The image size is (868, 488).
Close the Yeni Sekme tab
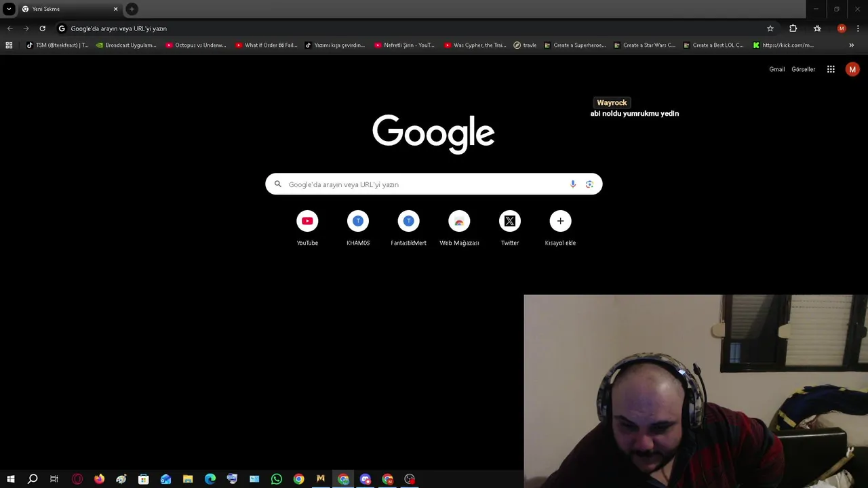tap(115, 9)
